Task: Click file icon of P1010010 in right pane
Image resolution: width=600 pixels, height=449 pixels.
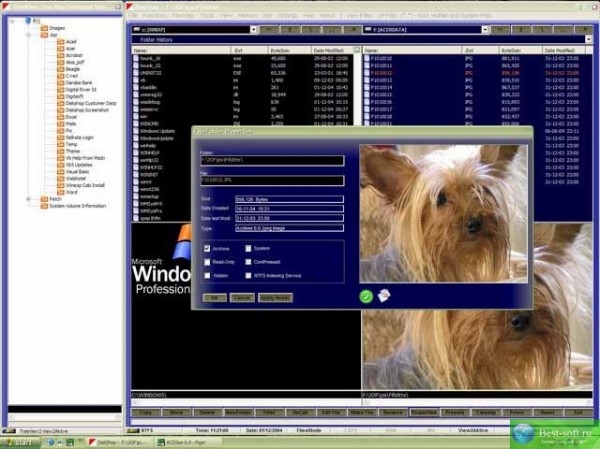Action: point(367,58)
